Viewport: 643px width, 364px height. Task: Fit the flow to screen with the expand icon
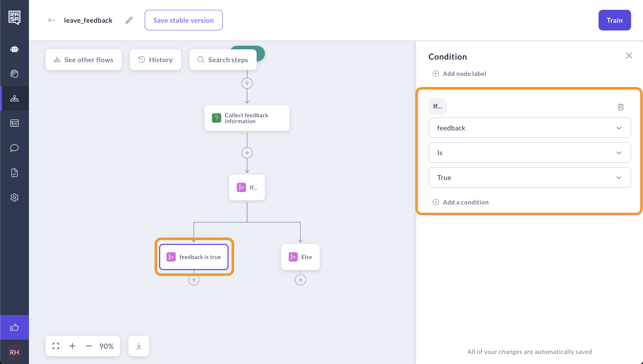click(x=56, y=346)
